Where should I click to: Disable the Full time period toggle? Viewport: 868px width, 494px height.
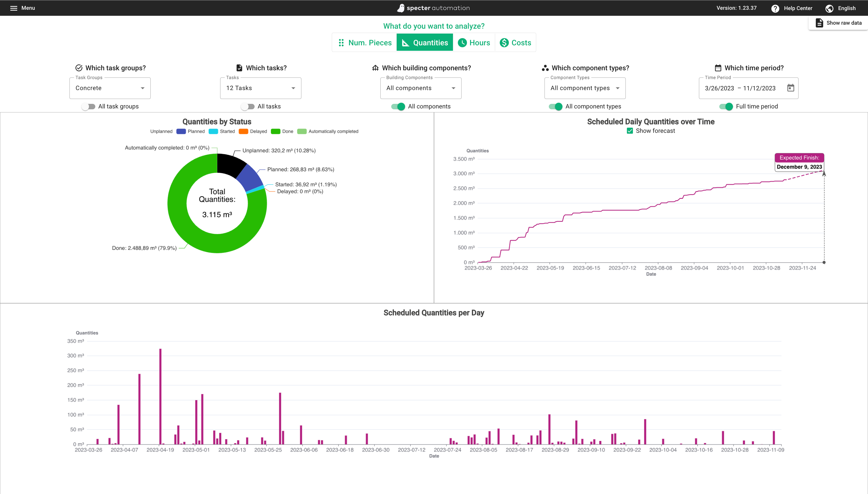click(726, 106)
